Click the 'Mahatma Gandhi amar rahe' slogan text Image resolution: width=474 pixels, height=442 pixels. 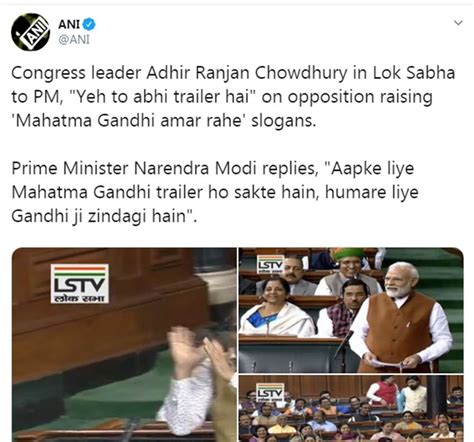pos(128,120)
